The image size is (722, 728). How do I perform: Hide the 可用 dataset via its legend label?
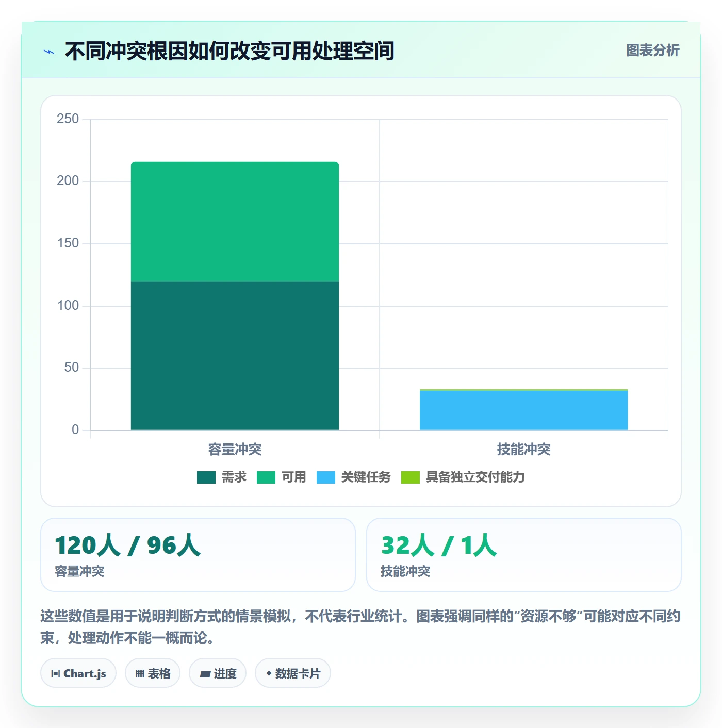coord(294,477)
